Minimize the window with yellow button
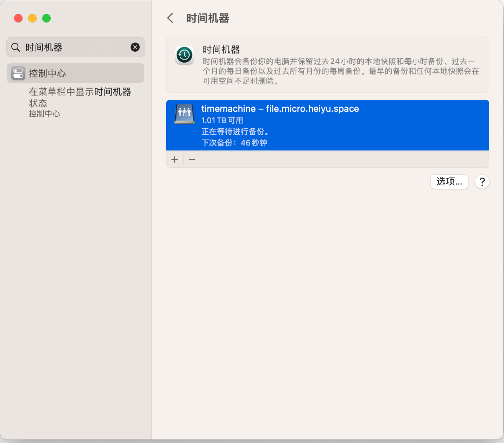Viewport: 504px width, 443px height. click(x=32, y=18)
